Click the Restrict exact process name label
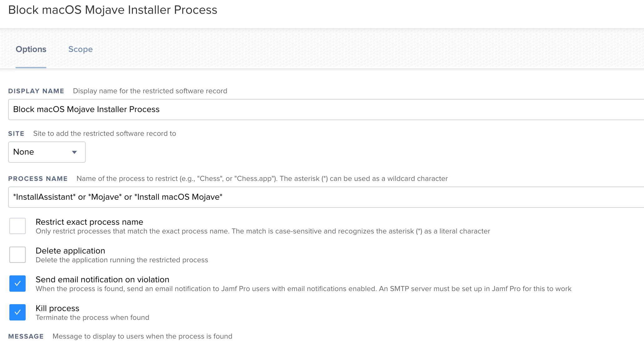Image resolution: width=644 pixels, height=343 pixels. tap(89, 222)
